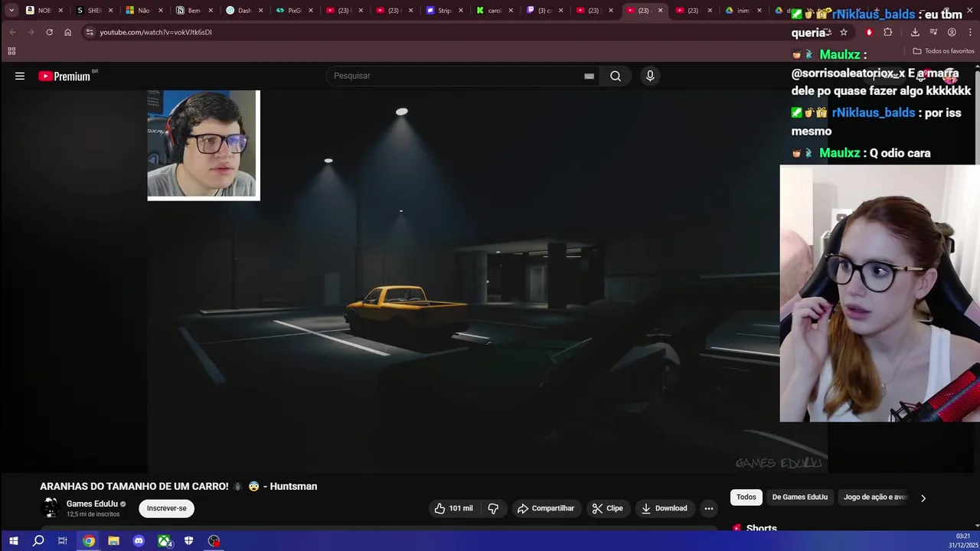The height and width of the screenshot is (551, 980).
Task: Like the video with 101 mil
Action: tap(453, 508)
